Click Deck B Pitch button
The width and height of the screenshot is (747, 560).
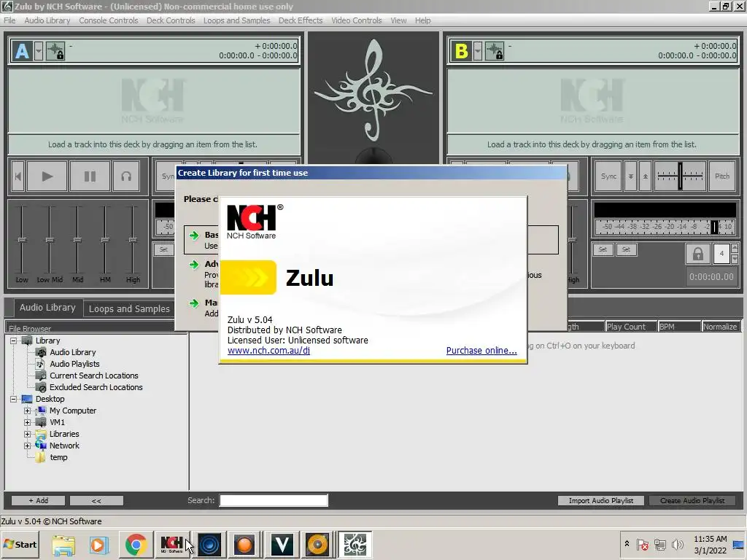tap(721, 176)
